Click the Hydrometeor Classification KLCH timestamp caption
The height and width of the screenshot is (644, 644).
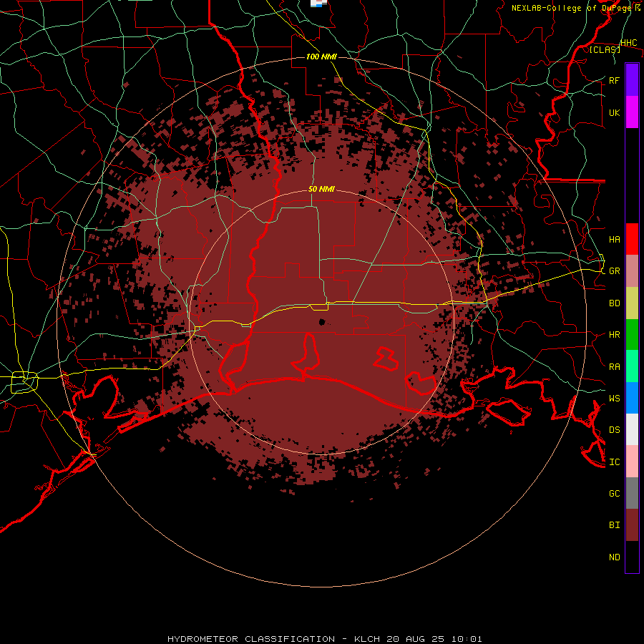324,639
